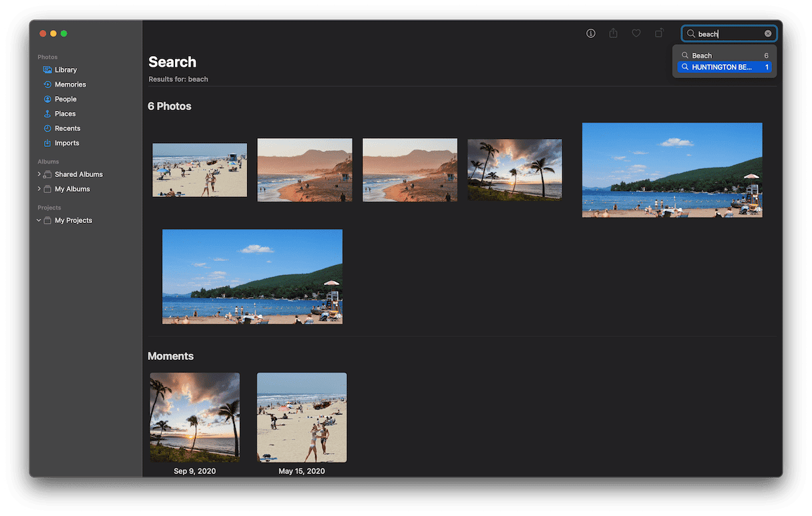This screenshot has height=516, width=812.
Task: Open the Sep 9, 2020 moment
Action: pyautogui.click(x=194, y=417)
